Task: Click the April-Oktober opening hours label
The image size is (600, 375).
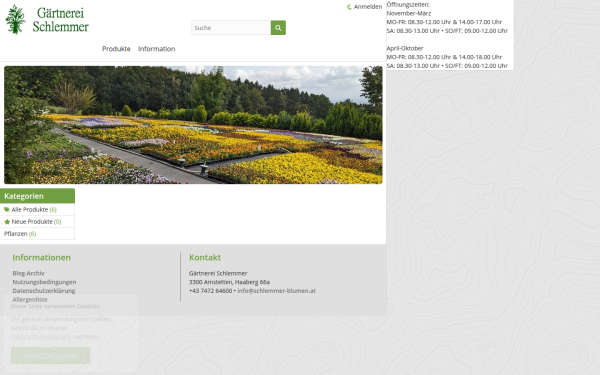Action: click(405, 48)
